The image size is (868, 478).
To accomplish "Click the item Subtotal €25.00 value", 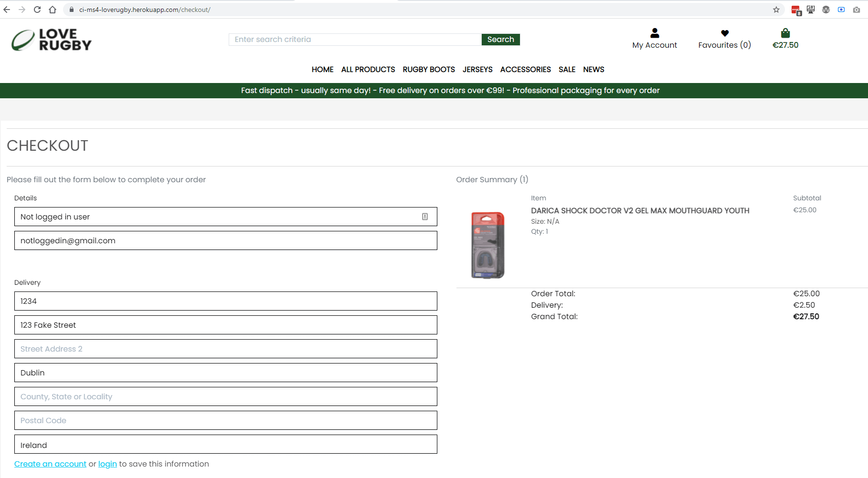I will point(804,210).
